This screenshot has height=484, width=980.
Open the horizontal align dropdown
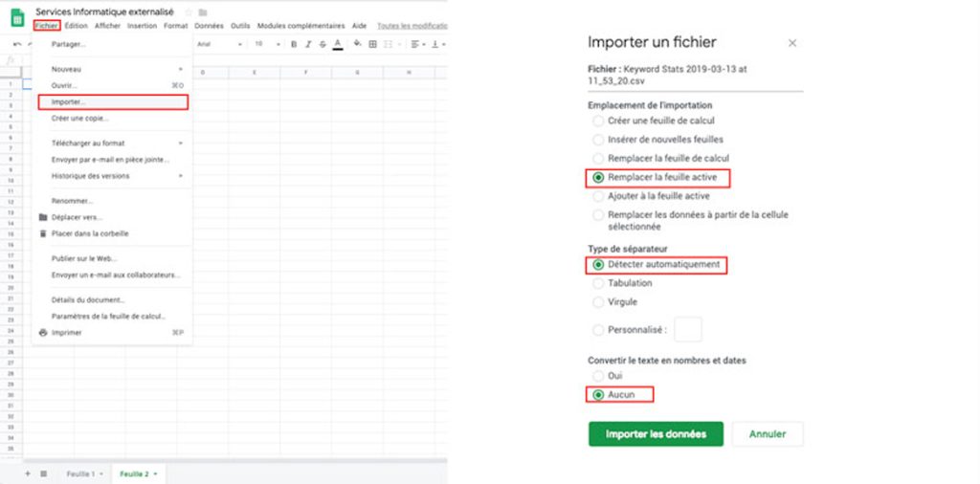tap(417, 44)
